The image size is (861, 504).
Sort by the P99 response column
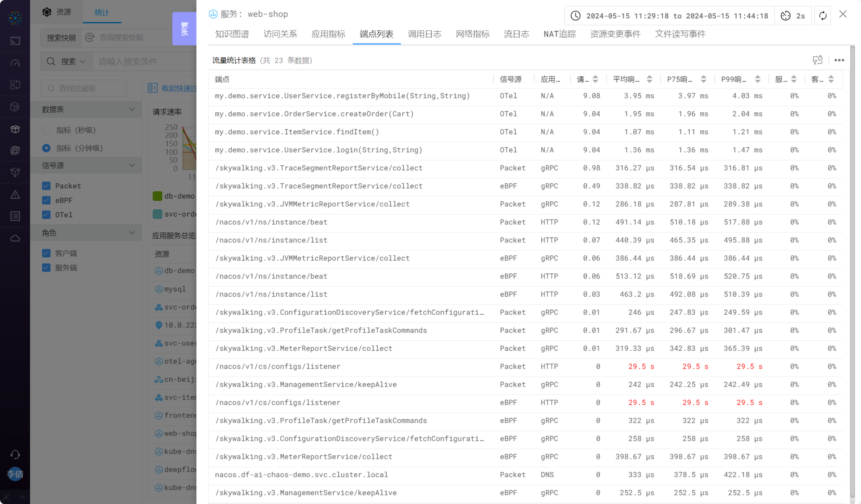point(757,79)
